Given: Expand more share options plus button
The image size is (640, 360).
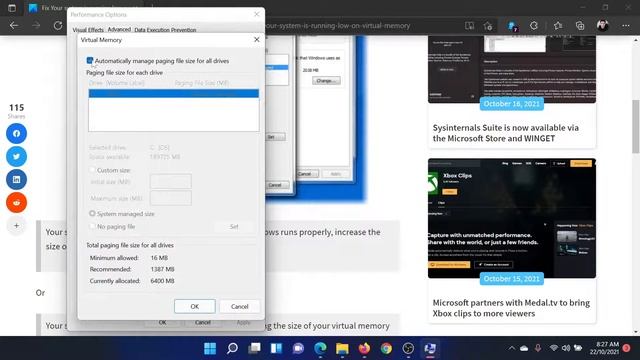Looking at the screenshot, I should (16, 225).
